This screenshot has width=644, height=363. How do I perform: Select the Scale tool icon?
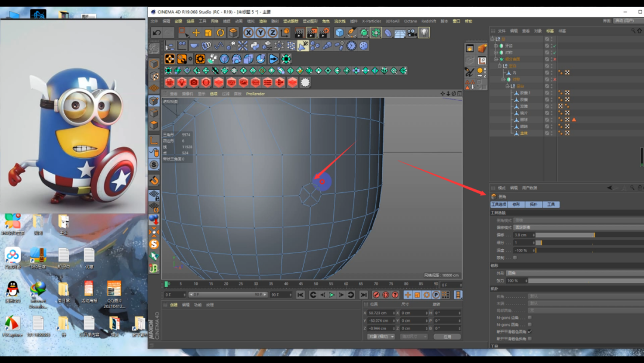coord(208,32)
